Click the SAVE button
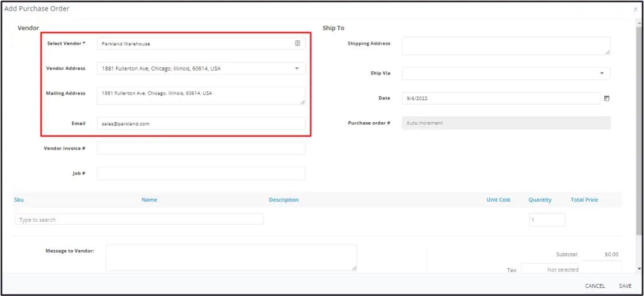The height and width of the screenshot is (296, 644). (625, 286)
